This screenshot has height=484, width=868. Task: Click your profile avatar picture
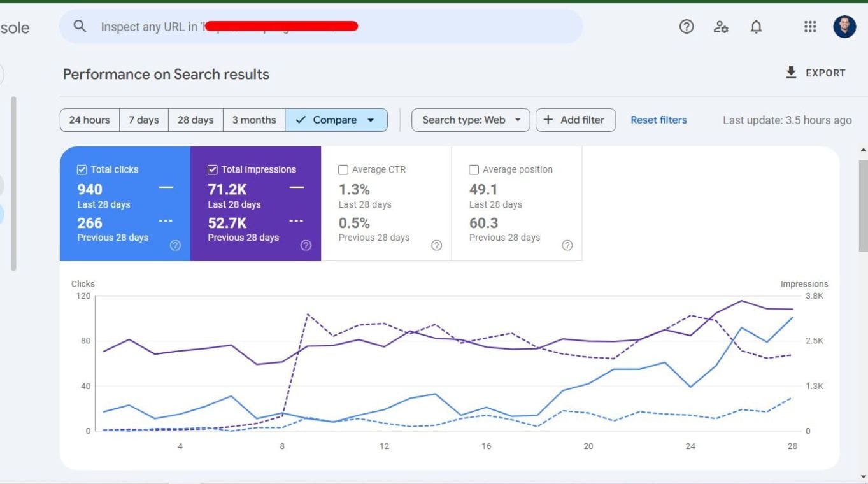coord(844,26)
